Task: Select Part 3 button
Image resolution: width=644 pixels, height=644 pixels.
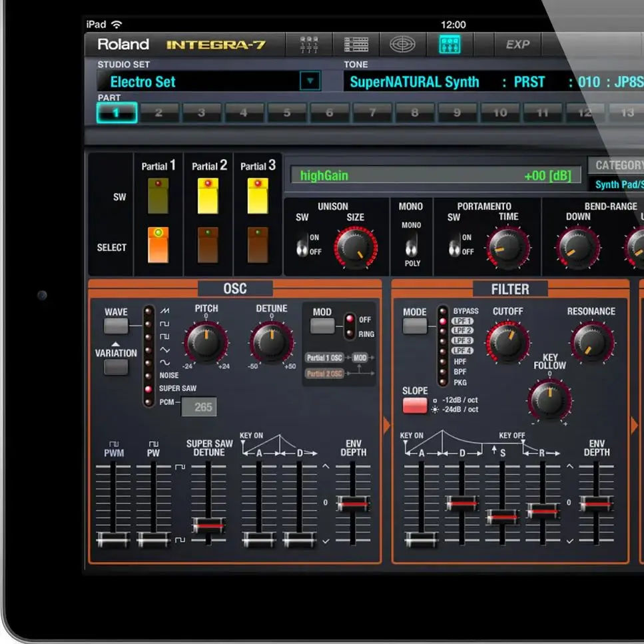Action: pyautogui.click(x=202, y=113)
